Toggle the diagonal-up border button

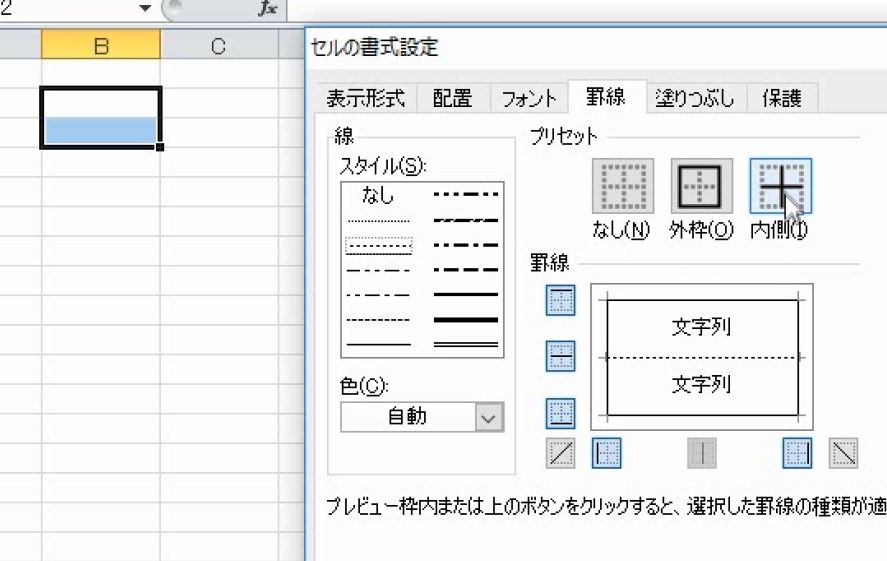[x=561, y=453]
